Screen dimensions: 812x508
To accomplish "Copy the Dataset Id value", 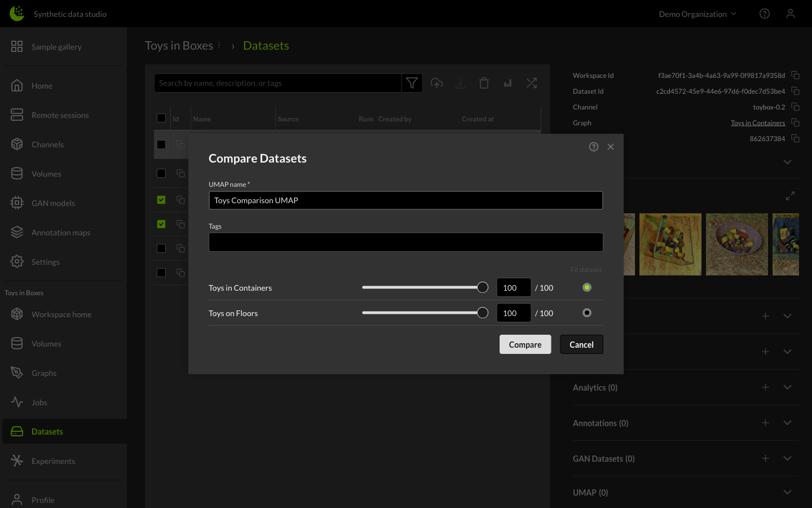I will [x=795, y=91].
